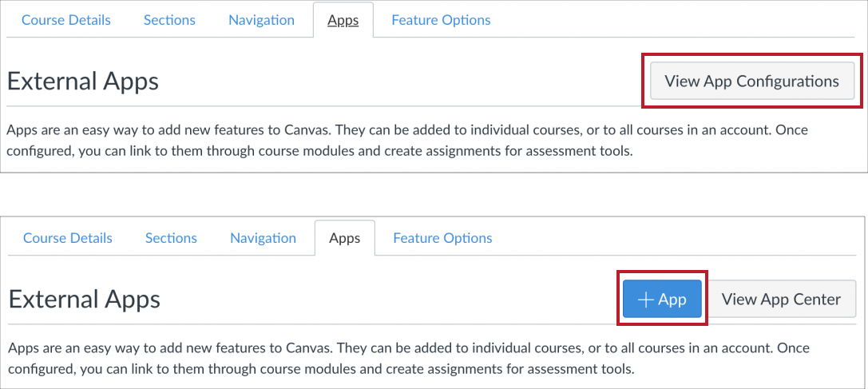Image resolution: width=868 pixels, height=389 pixels.
Task: Go to Feature Options tab in upper panel
Action: pyautogui.click(x=441, y=20)
